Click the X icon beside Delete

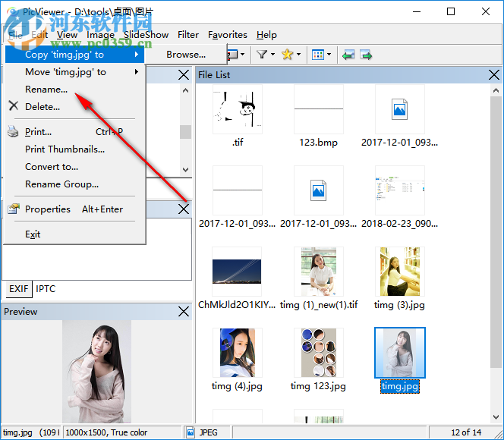pyautogui.click(x=14, y=106)
